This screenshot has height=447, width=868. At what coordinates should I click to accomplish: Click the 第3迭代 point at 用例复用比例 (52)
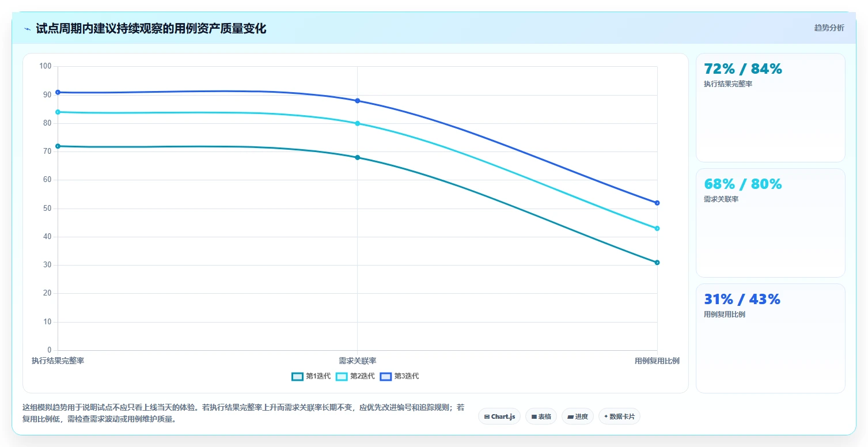click(657, 203)
